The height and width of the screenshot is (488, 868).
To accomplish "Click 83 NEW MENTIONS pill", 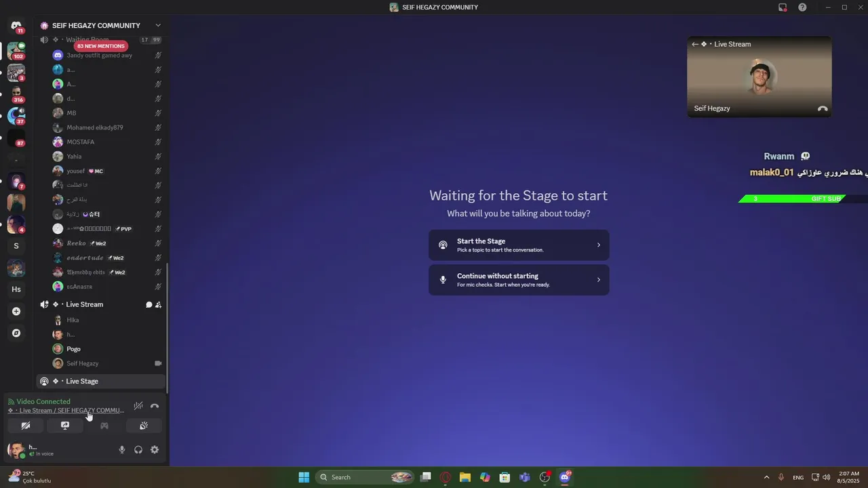I will pos(101,46).
